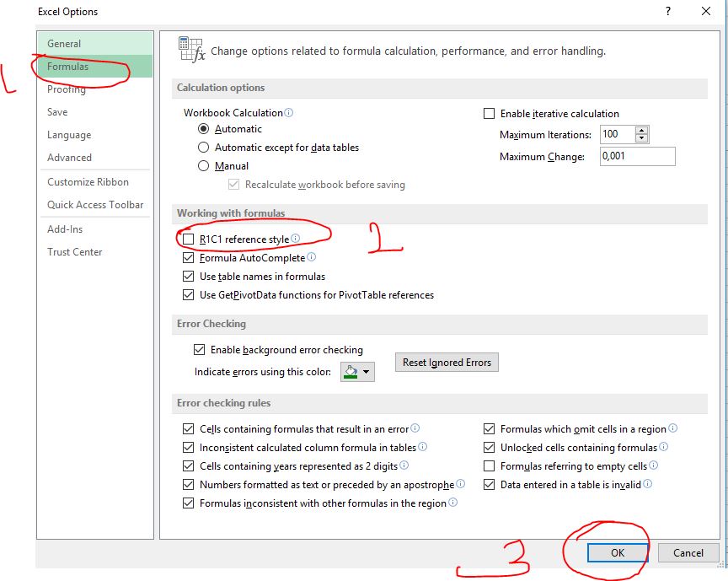The width and height of the screenshot is (728, 581).
Task: Select Automatic except for data tables
Action: 203,148
